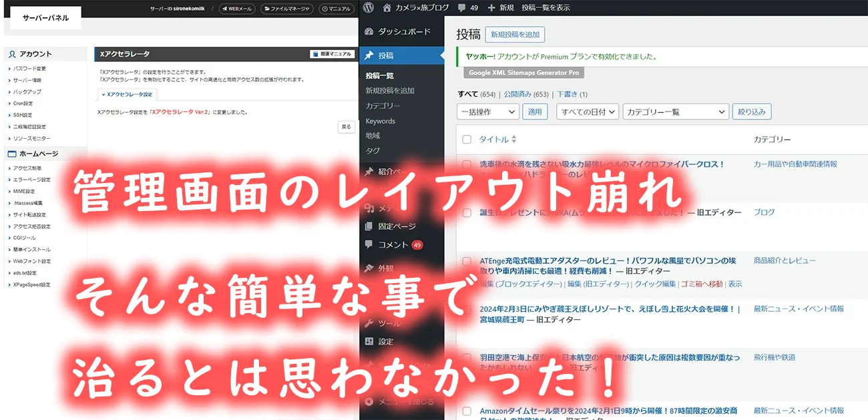Click クイック編集 under ATEnge post
The image size is (868, 420).
click(x=655, y=284)
